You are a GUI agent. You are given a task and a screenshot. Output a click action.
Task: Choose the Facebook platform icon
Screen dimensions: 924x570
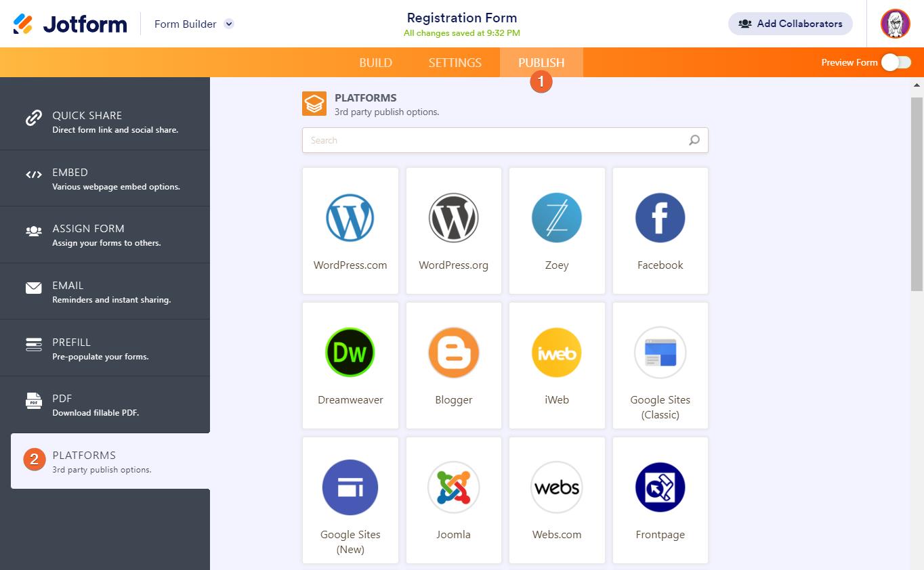click(x=660, y=218)
